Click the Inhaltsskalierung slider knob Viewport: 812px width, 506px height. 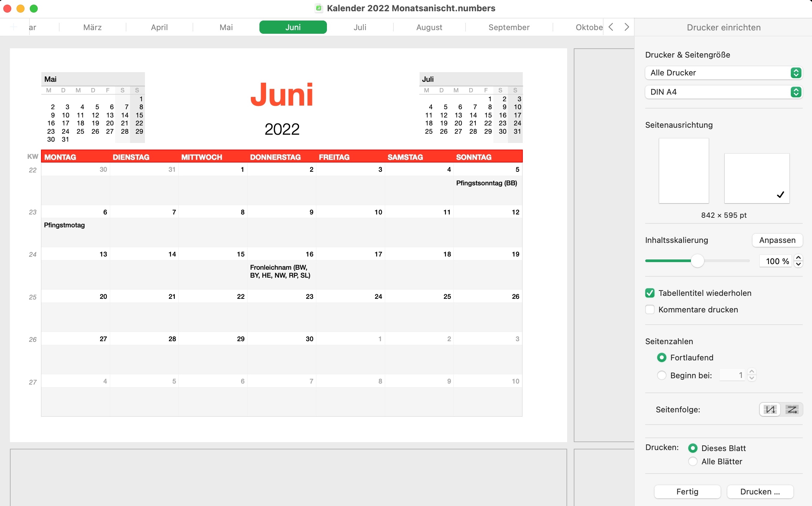697,261
